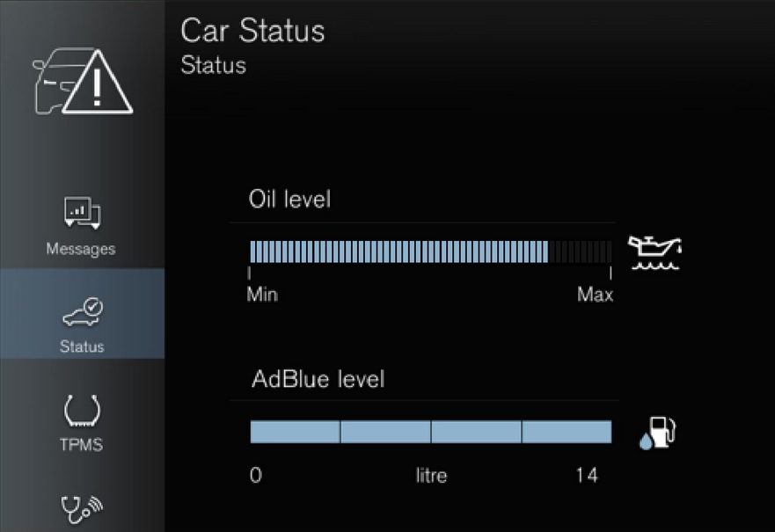Click the Car Status heading
The width and height of the screenshot is (775, 532).
252,31
